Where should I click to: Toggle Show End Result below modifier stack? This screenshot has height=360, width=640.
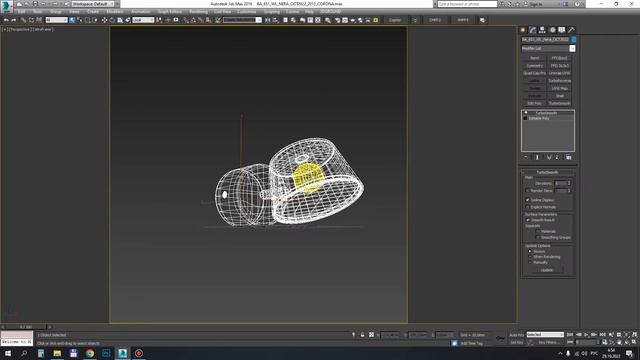click(x=537, y=157)
